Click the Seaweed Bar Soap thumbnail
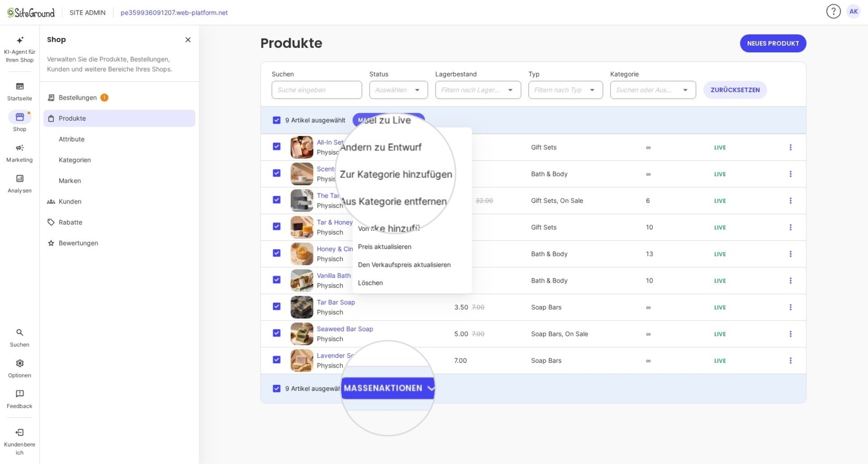868x464 pixels. [302, 334]
